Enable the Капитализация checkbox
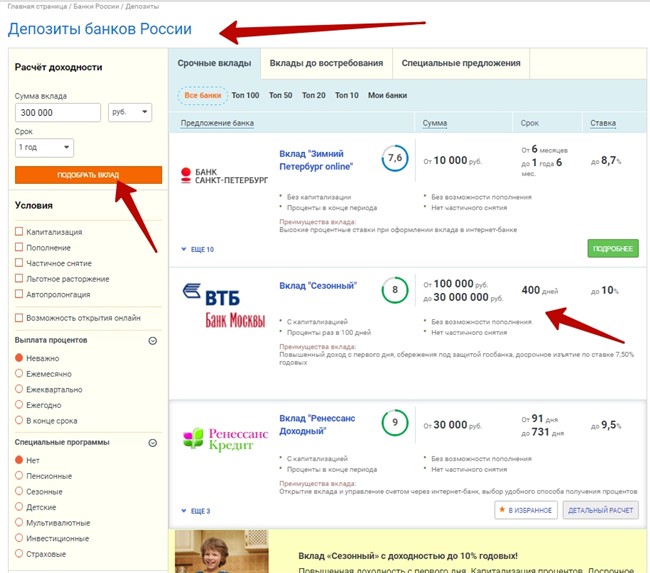 (x=19, y=232)
